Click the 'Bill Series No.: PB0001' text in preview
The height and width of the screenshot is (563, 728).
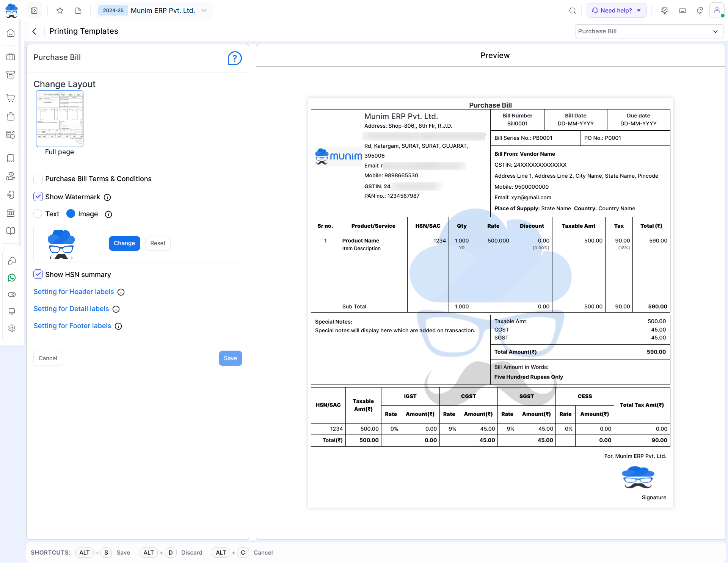coord(523,138)
